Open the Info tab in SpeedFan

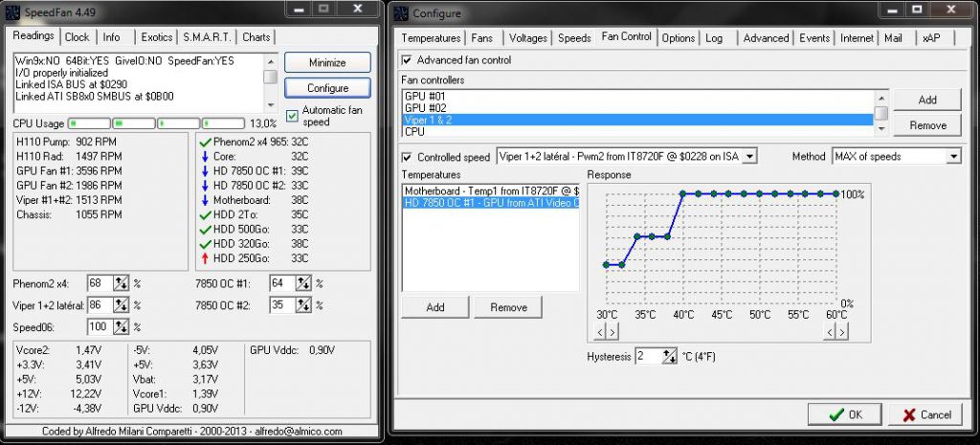point(111,37)
